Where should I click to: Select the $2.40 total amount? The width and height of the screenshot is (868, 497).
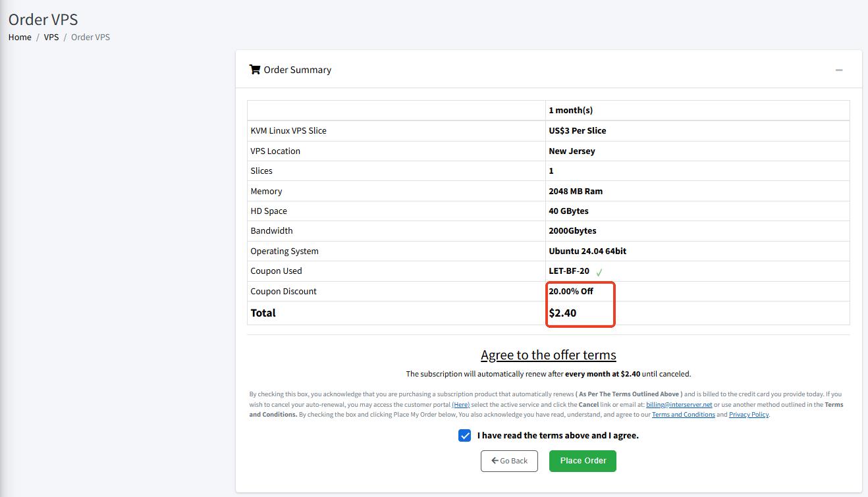tap(562, 313)
